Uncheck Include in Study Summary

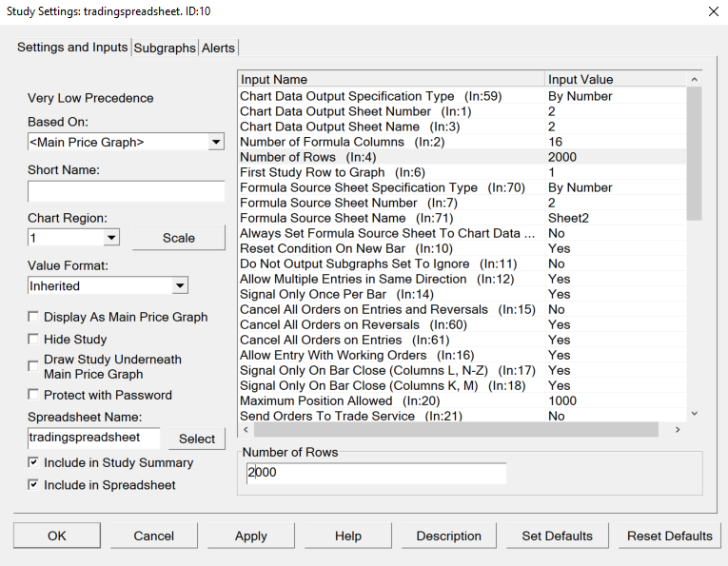[35, 463]
